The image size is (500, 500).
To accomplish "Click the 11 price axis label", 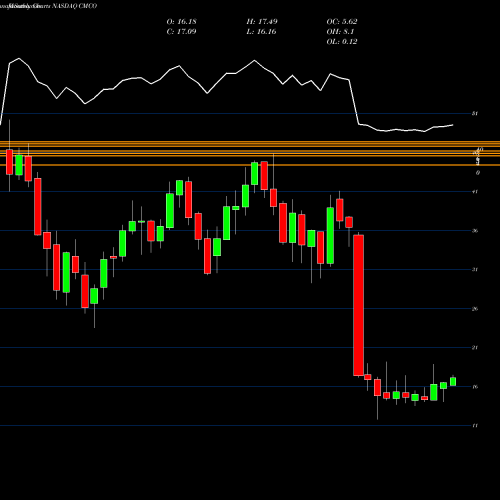I will (475, 426).
